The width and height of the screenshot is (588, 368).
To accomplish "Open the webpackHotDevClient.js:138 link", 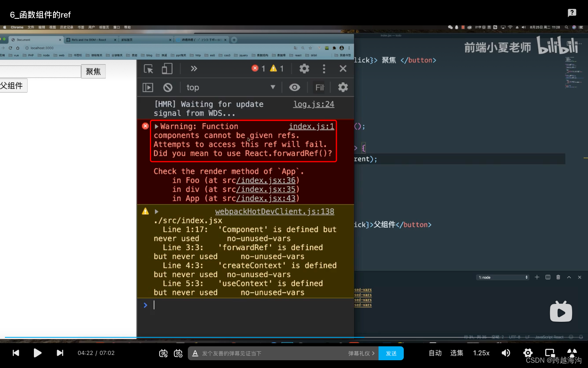I will click(x=274, y=211).
